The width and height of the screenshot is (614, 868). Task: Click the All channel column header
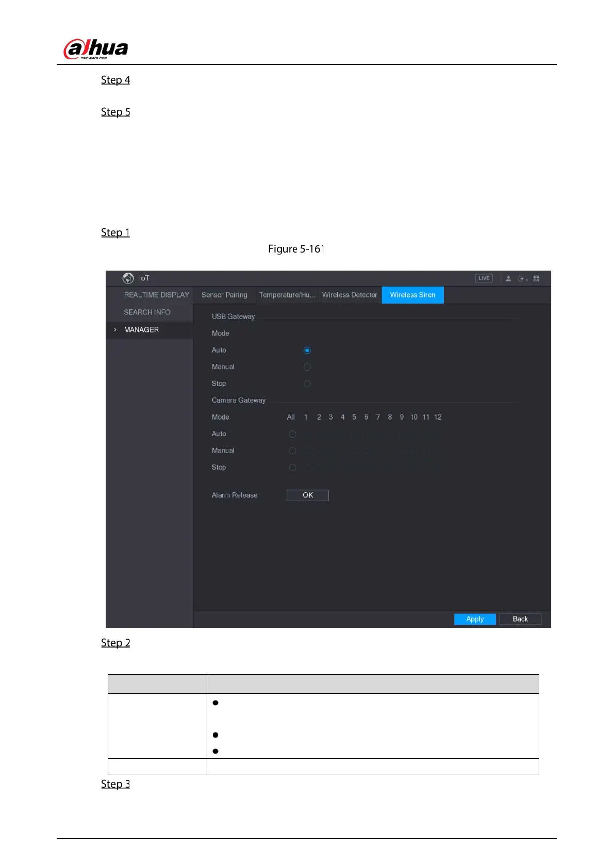[x=291, y=417]
